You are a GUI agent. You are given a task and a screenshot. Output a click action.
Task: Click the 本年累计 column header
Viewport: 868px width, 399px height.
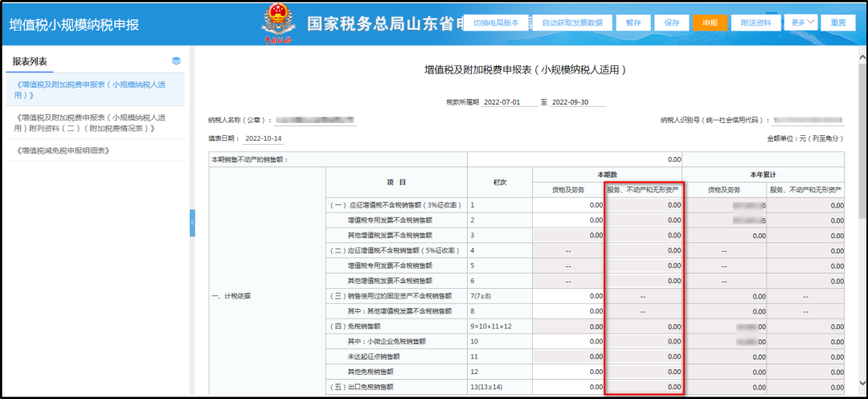(764, 174)
